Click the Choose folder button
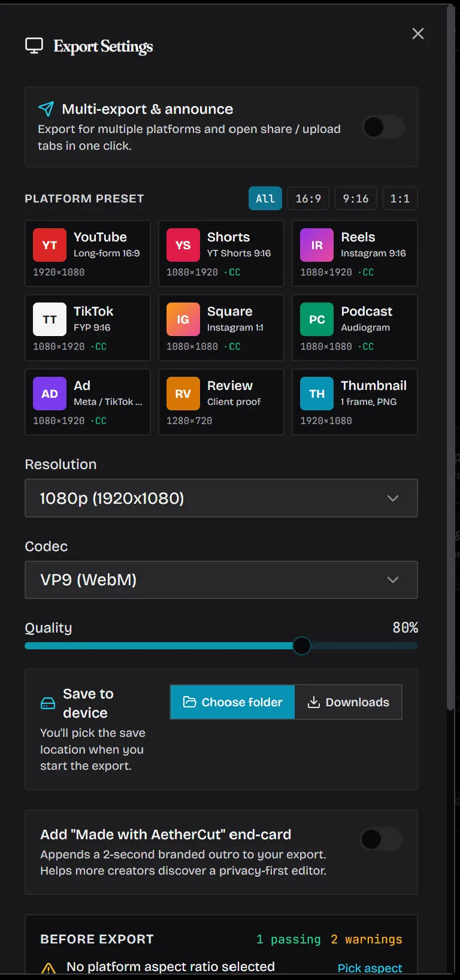 pos(232,702)
